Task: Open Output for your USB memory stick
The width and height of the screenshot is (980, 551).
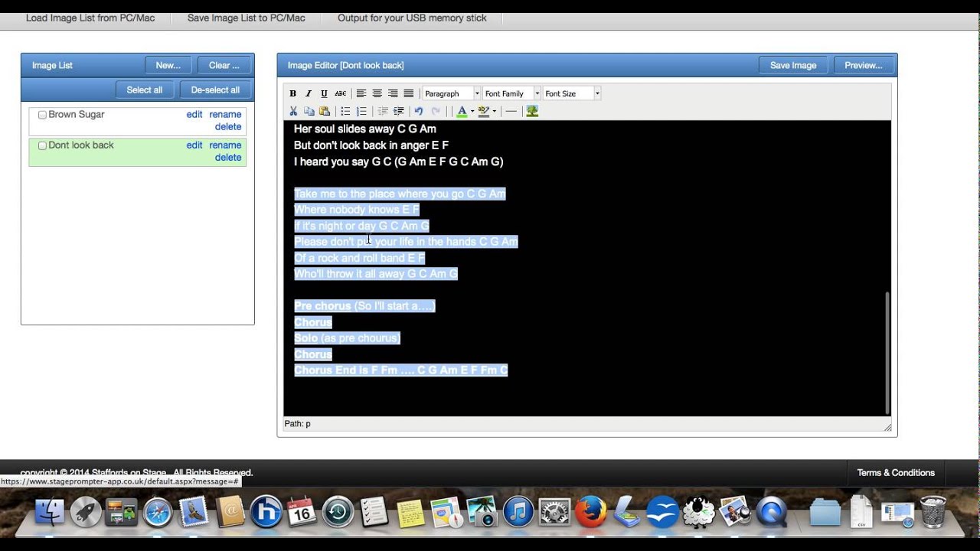Action: point(412,18)
